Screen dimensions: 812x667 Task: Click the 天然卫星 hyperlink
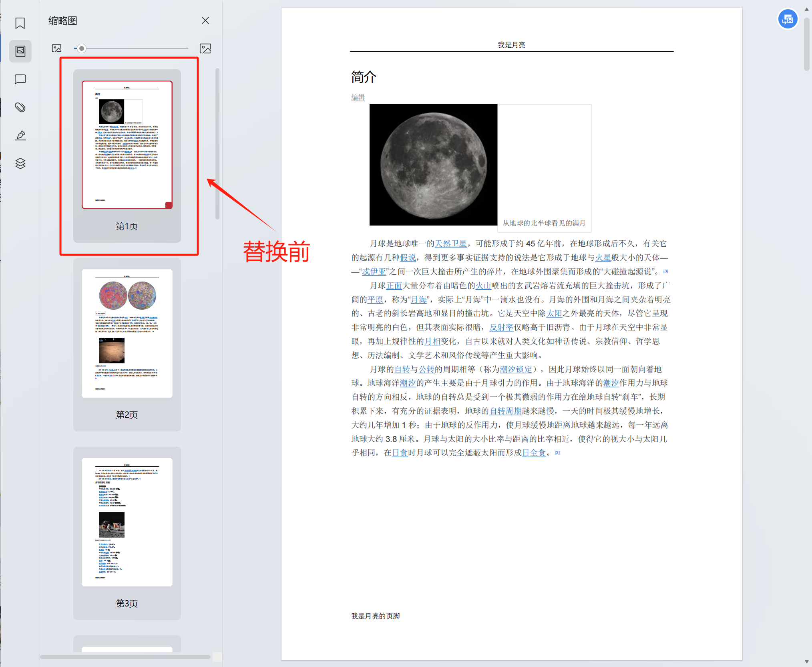point(450,244)
